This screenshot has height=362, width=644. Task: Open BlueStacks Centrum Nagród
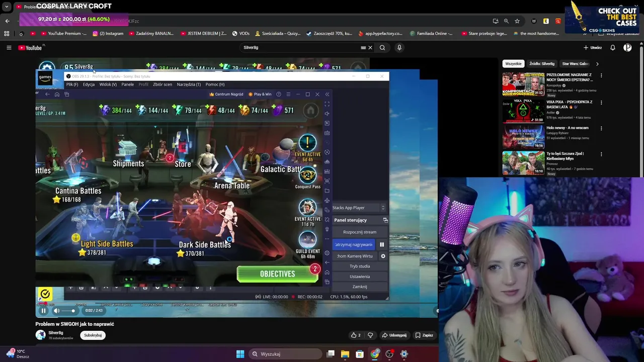[x=226, y=94]
